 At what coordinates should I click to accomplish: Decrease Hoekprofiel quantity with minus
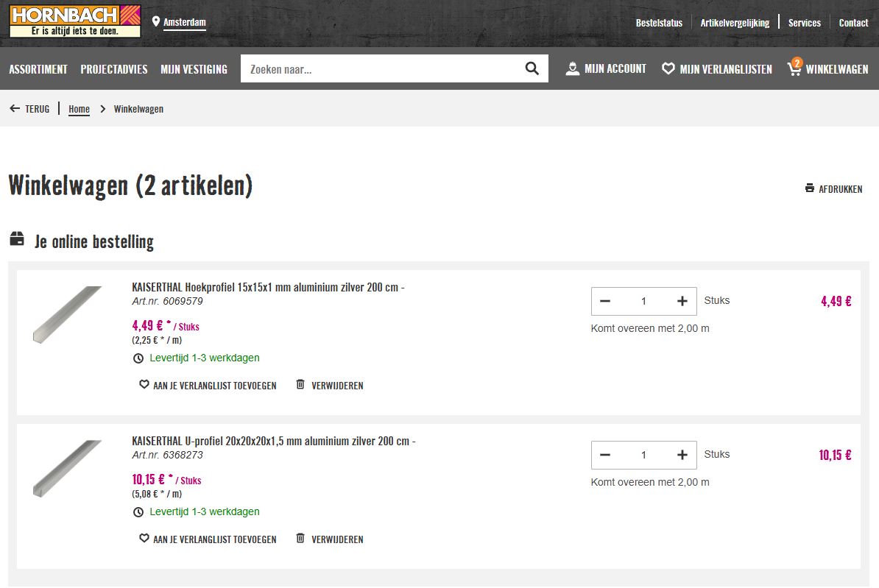(x=605, y=301)
